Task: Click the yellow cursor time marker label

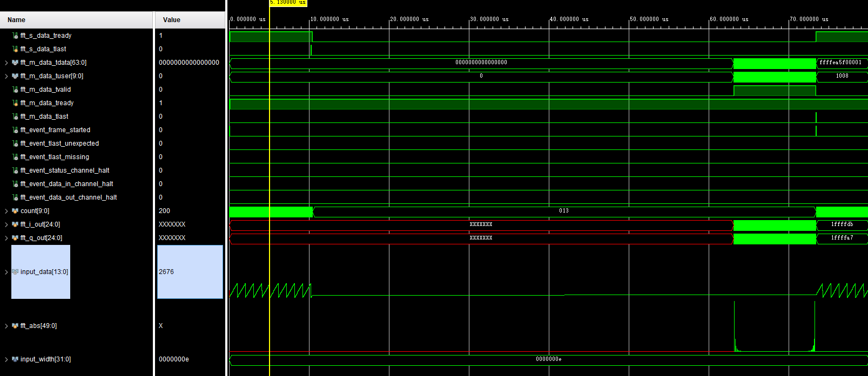Action: click(x=288, y=3)
